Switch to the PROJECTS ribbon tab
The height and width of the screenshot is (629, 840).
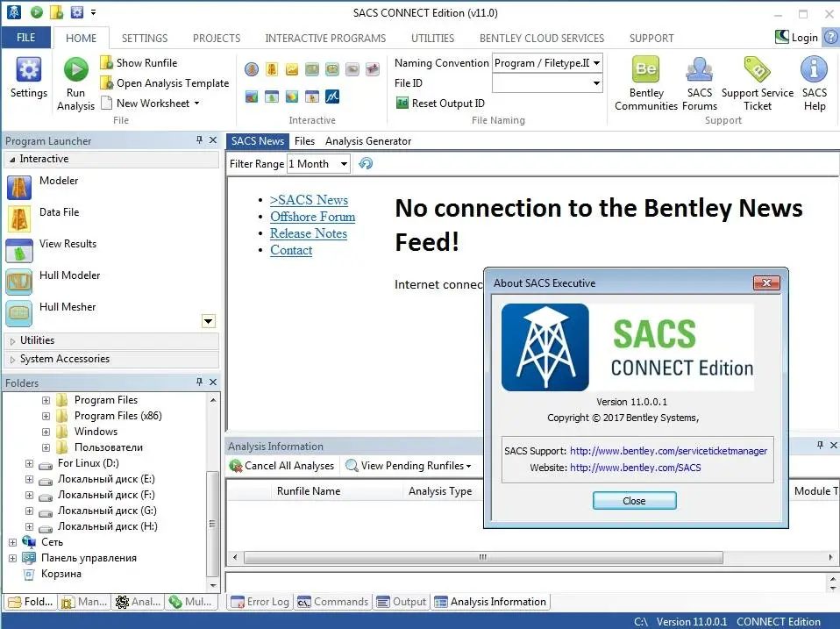pos(217,38)
